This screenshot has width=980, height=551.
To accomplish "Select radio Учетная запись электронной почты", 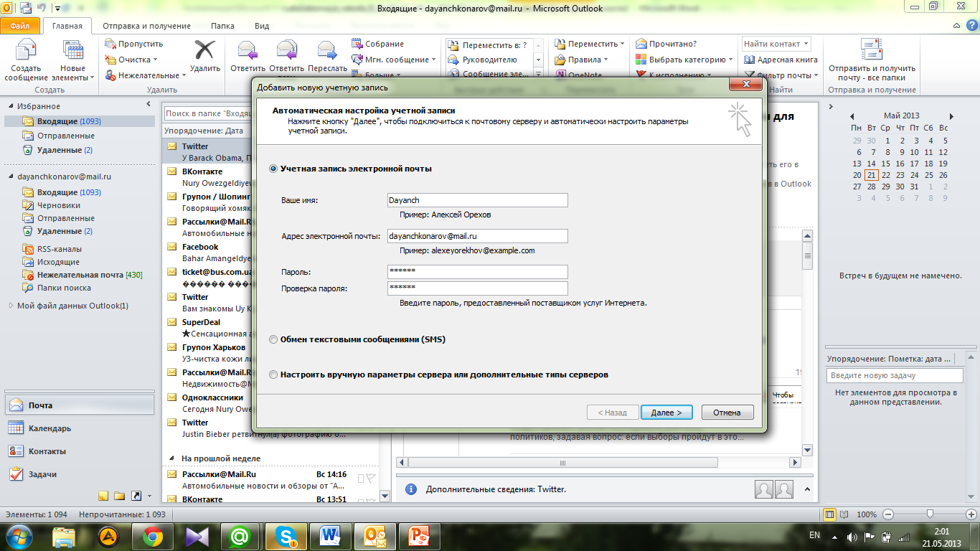I will pos(273,169).
